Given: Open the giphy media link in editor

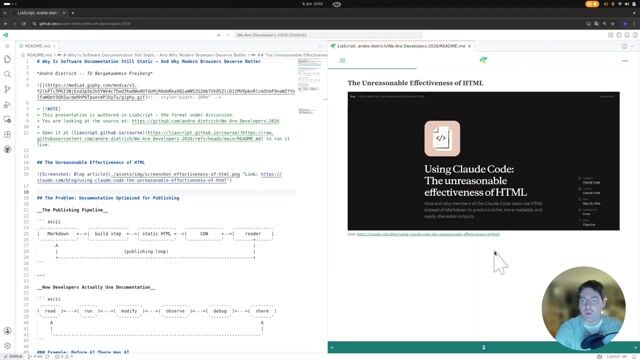Looking at the screenshot, I should click(x=166, y=91).
